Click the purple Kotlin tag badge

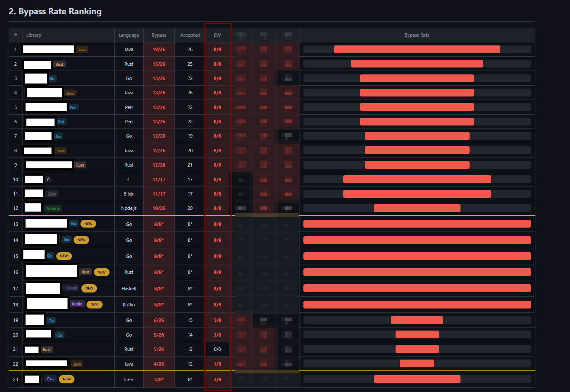(77, 304)
